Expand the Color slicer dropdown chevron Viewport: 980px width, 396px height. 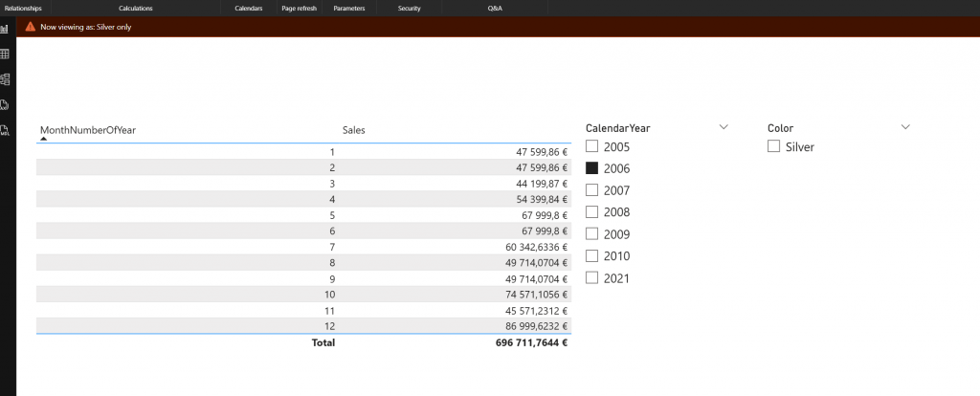point(905,127)
